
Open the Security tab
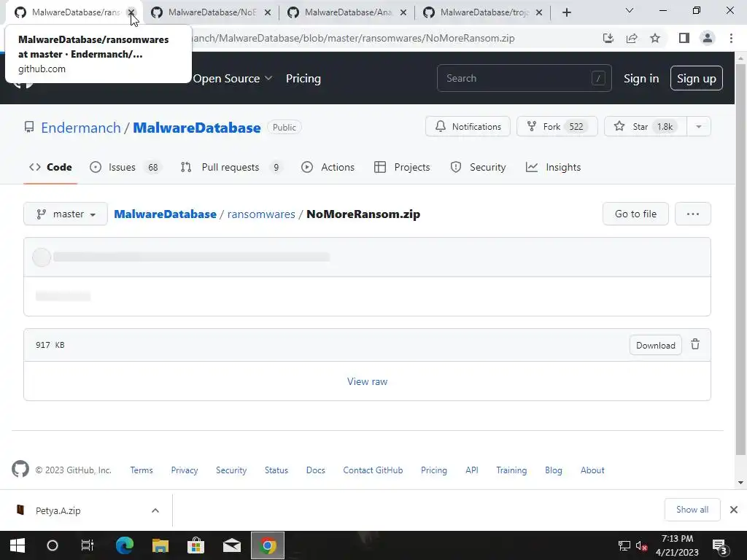click(478, 167)
